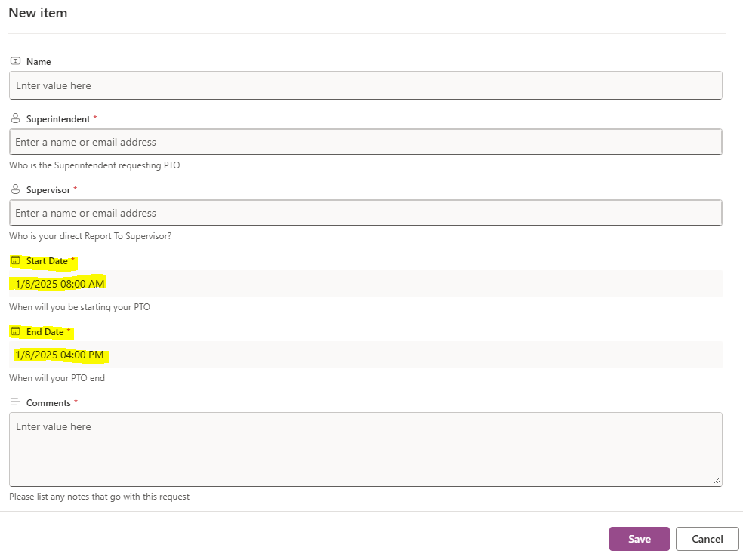Click the Superintendent field label

pos(58,119)
